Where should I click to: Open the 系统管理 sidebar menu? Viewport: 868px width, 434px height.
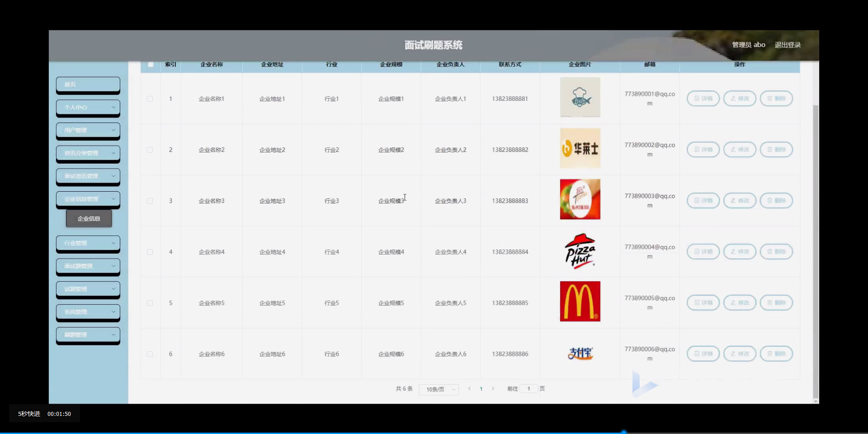[88, 312]
